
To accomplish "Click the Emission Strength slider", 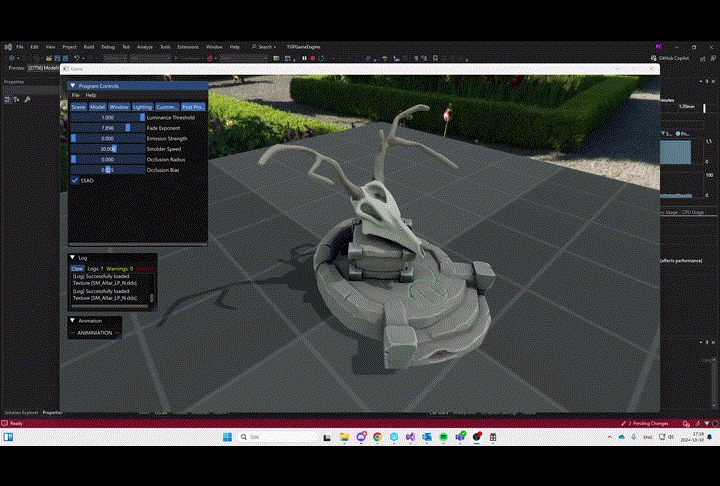I will [x=107, y=139].
